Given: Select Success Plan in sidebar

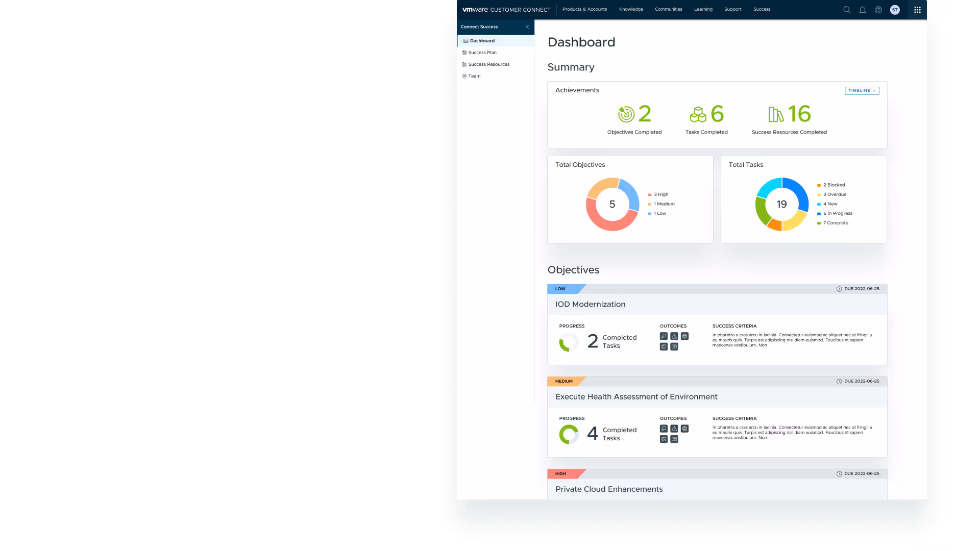Looking at the screenshot, I should (x=482, y=53).
